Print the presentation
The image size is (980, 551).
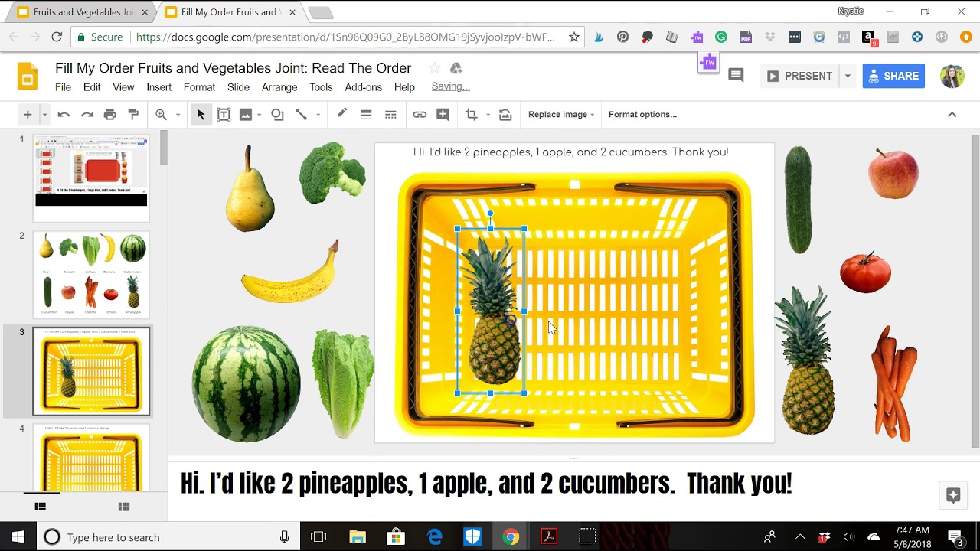coord(110,115)
